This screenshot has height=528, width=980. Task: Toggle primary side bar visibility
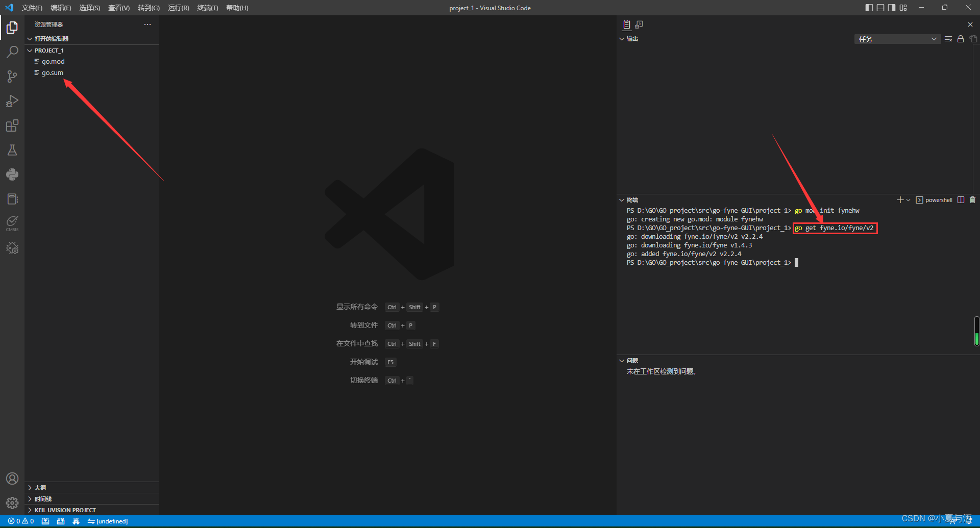(x=869, y=8)
